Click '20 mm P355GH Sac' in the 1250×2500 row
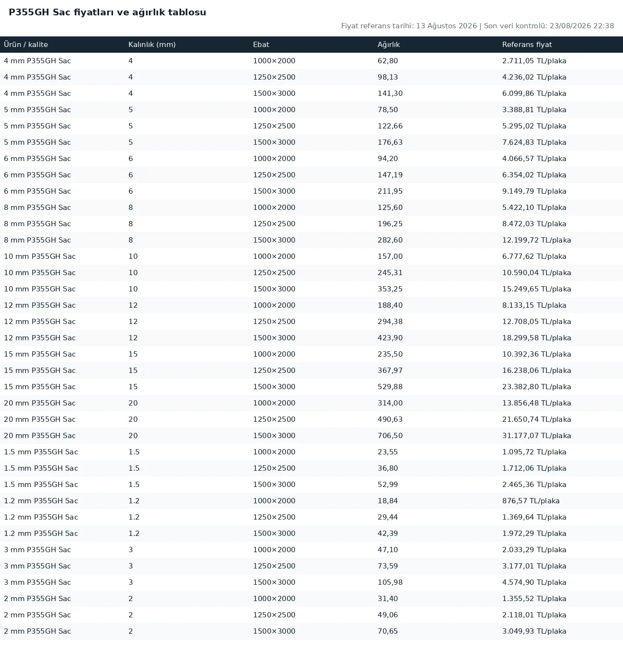623x672 pixels. [40, 419]
